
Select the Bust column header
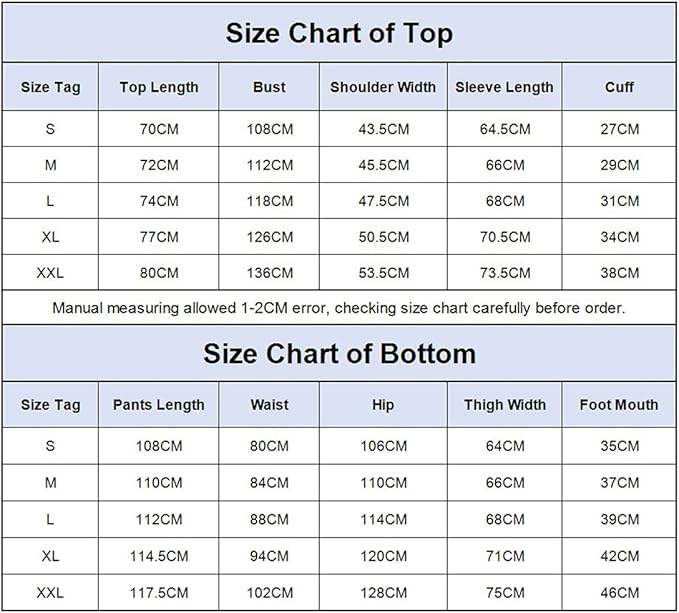point(269,87)
